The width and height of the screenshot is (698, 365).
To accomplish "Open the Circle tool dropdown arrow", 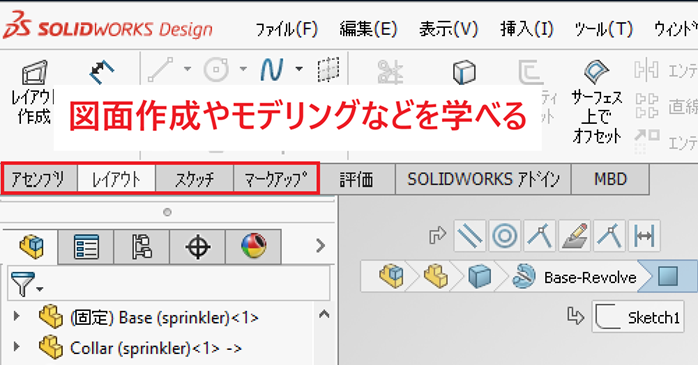I will pyautogui.click(x=243, y=69).
